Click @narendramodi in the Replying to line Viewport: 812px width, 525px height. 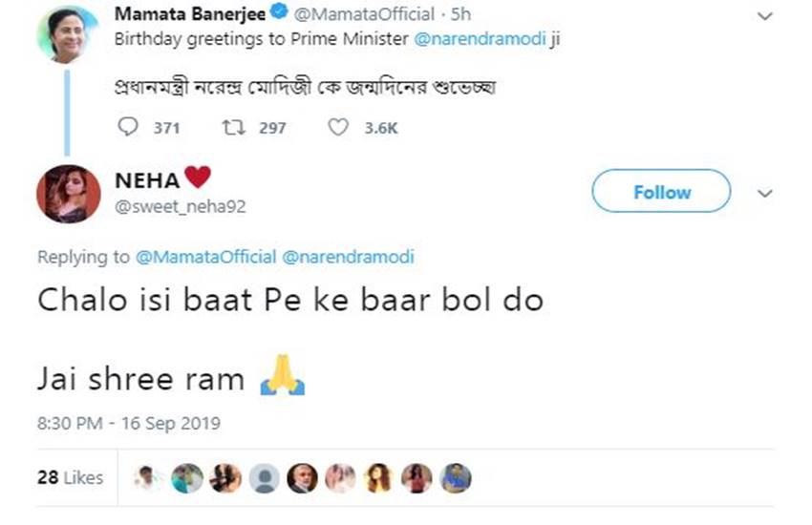(349, 257)
